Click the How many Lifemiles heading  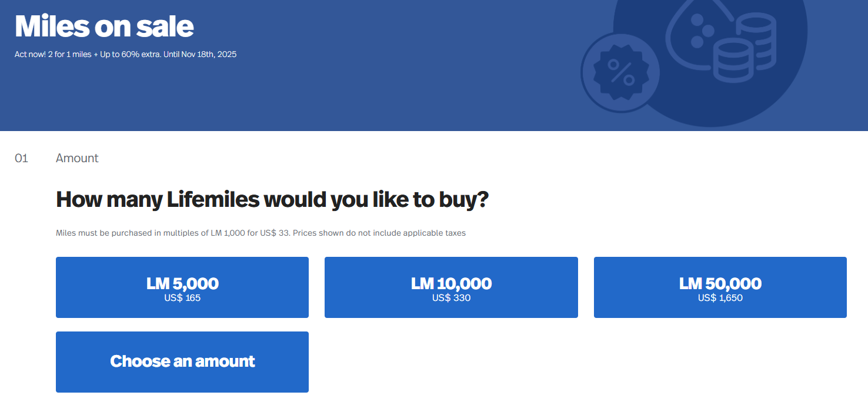272,199
